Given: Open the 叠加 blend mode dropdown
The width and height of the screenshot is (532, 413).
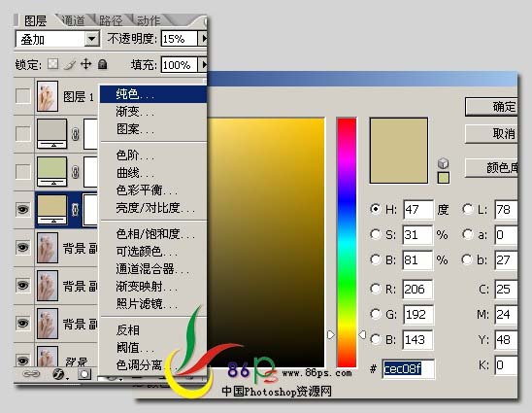Looking at the screenshot, I should [91, 38].
